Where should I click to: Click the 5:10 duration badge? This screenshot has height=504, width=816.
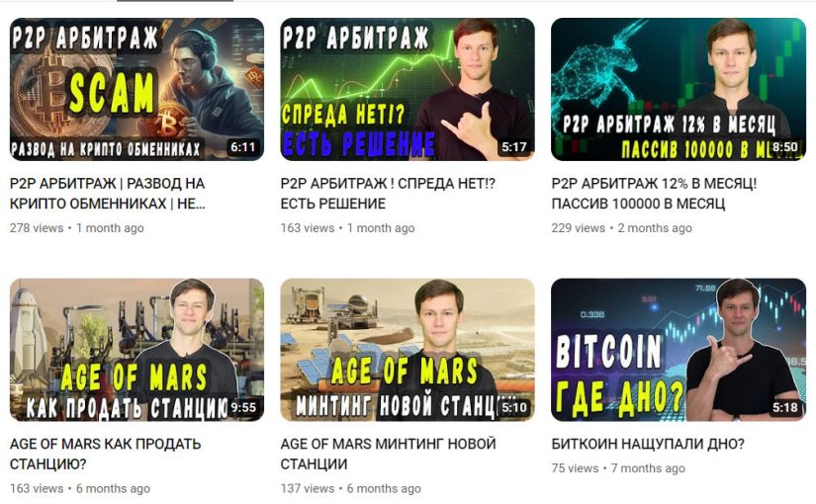513,407
